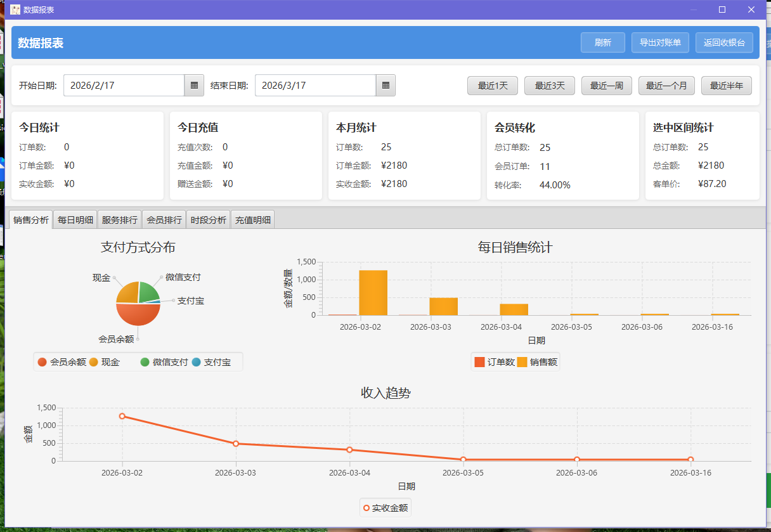Maximize the 数据报表 window
771x532 pixels.
point(722,10)
